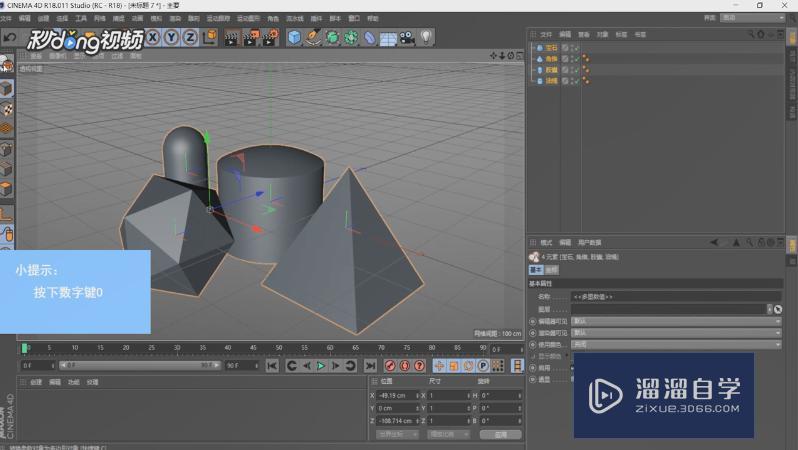The height and width of the screenshot is (450, 798).
Task: Open the blue deformer icon
Action: click(x=370, y=37)
